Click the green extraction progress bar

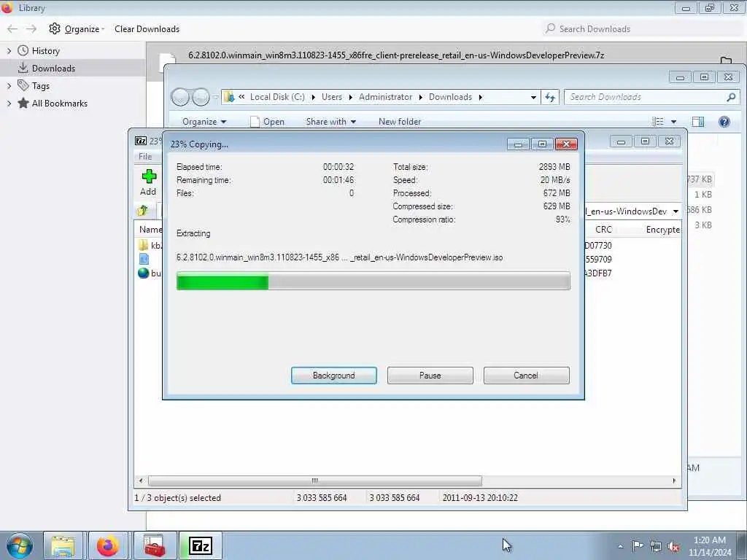pos(373,281)
